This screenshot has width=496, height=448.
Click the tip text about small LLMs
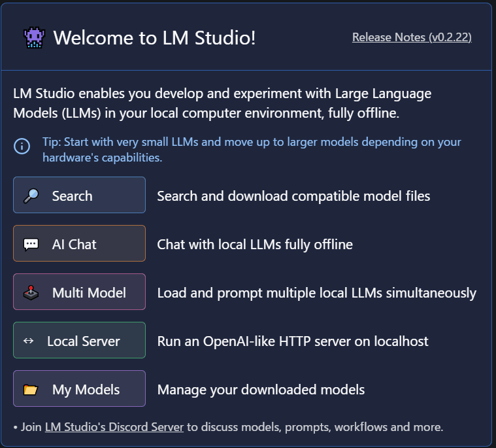click(x=252, y=150)
